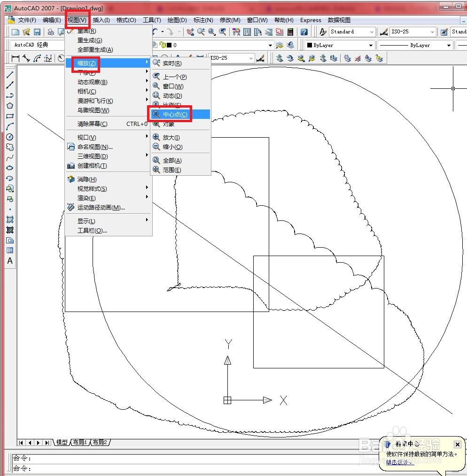
Task: Open the 修改(M) menu
Action: pyautogui.click(x=230, y=20)
